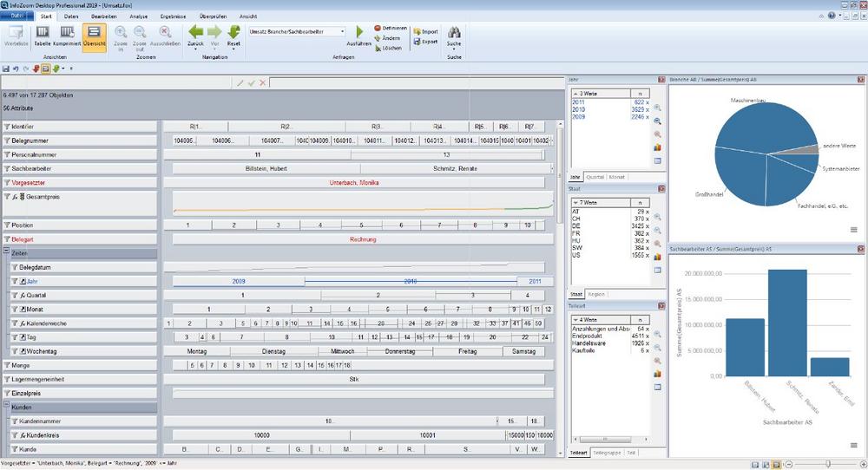
Task: Expand the '7 Werte' header in Staat panel
Action: (x=600, y=202)
